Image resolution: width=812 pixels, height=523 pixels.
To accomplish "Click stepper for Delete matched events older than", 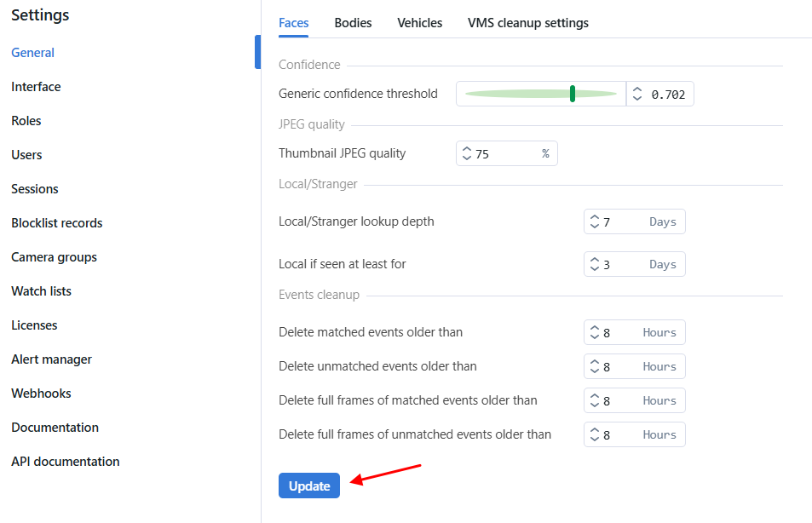I will pos(594,332).
